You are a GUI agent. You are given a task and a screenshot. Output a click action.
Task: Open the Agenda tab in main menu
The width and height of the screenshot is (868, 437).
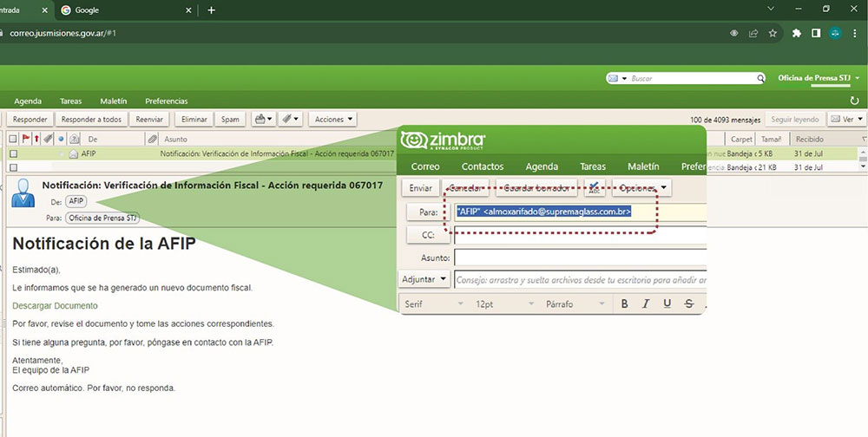pos(28,101)
